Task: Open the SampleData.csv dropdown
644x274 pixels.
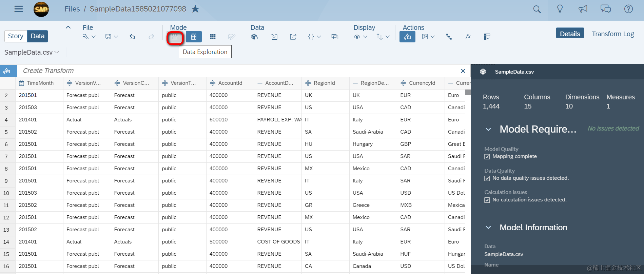Action: click(32, 52)
